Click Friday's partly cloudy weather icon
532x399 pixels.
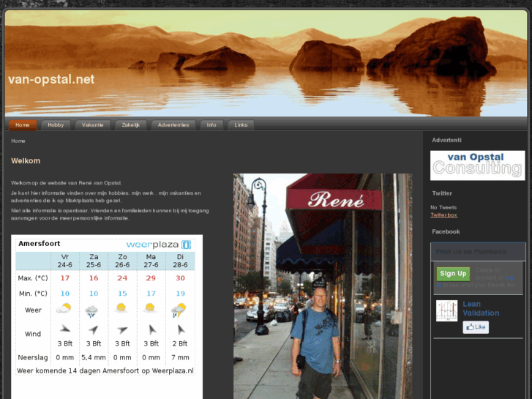pos(64,309)
